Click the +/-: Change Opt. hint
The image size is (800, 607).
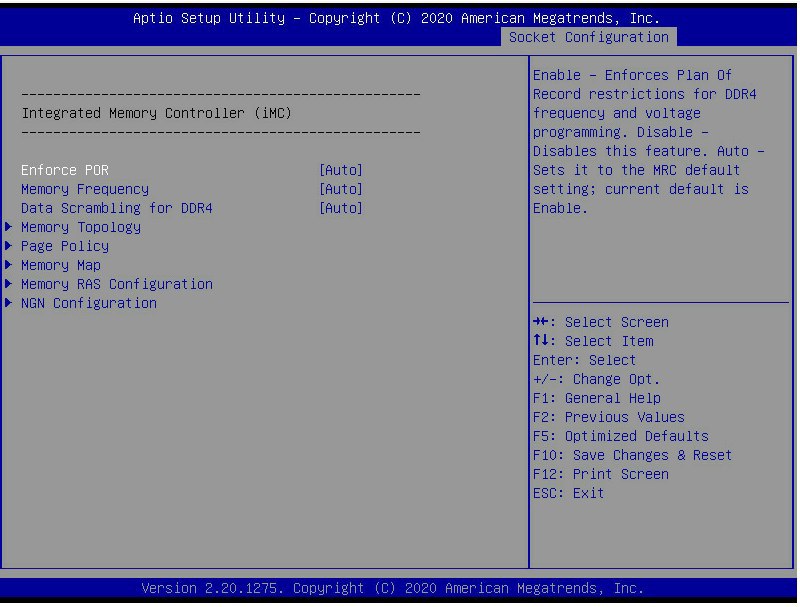pos(596,380)
